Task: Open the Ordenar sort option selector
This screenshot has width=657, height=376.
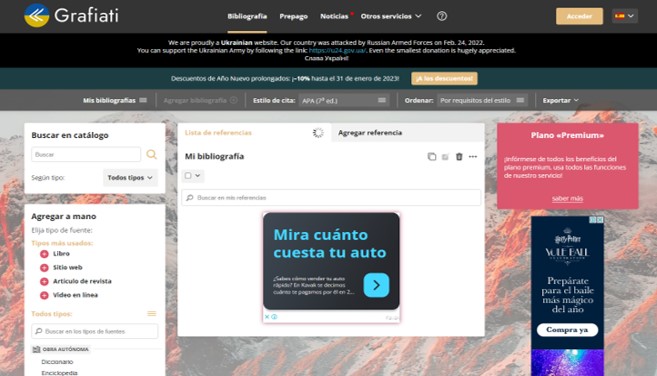Action: pos(482,100)
